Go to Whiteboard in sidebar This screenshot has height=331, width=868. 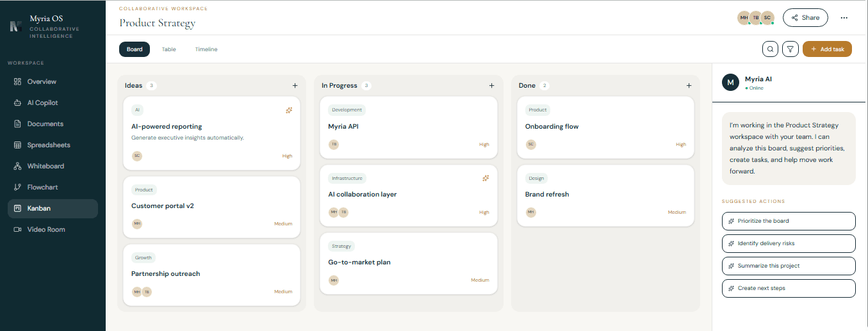click(53, 166)
